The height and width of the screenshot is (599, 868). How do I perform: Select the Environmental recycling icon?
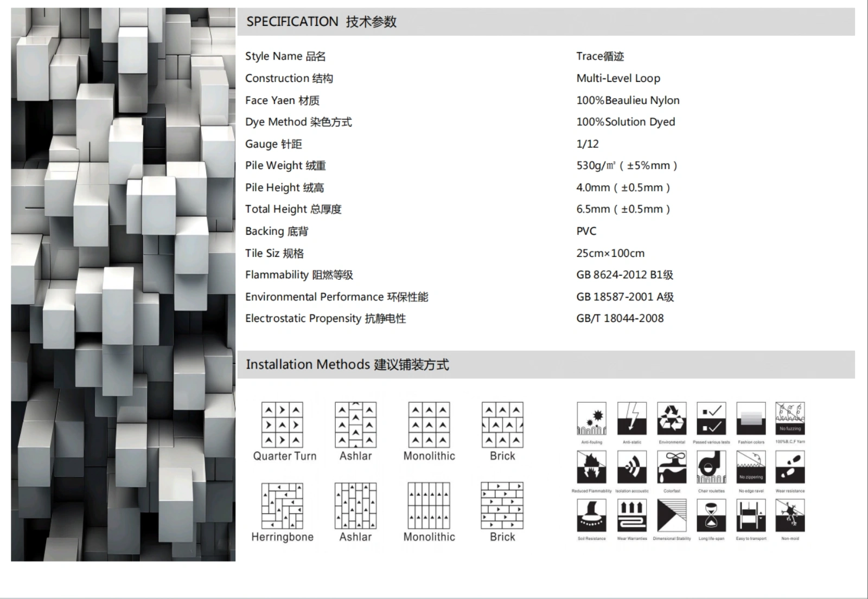click(x=672, y=419)
